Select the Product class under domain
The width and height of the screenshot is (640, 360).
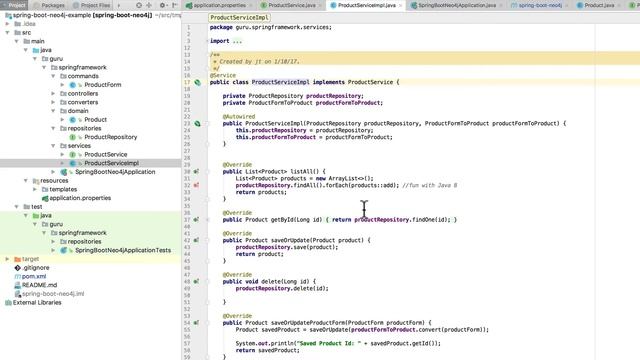[96, 120]
